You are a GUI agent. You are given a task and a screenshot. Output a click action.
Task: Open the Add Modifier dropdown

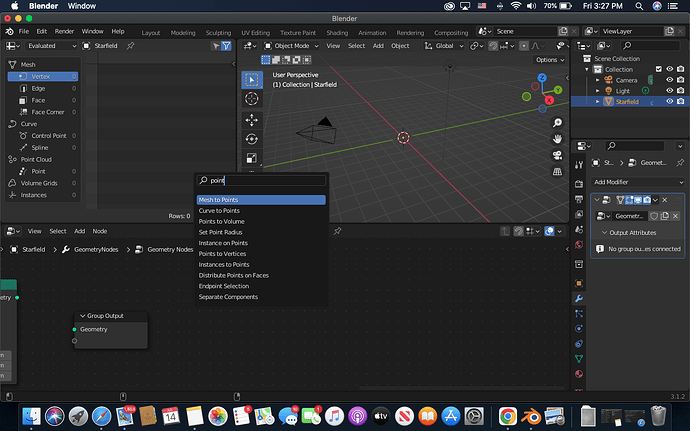638,182
